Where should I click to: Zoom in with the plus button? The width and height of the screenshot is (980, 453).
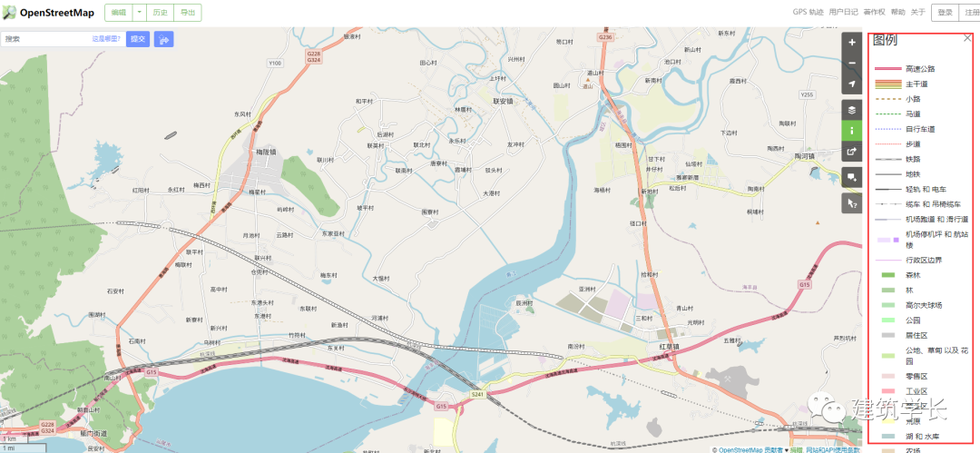click(851, 43)
